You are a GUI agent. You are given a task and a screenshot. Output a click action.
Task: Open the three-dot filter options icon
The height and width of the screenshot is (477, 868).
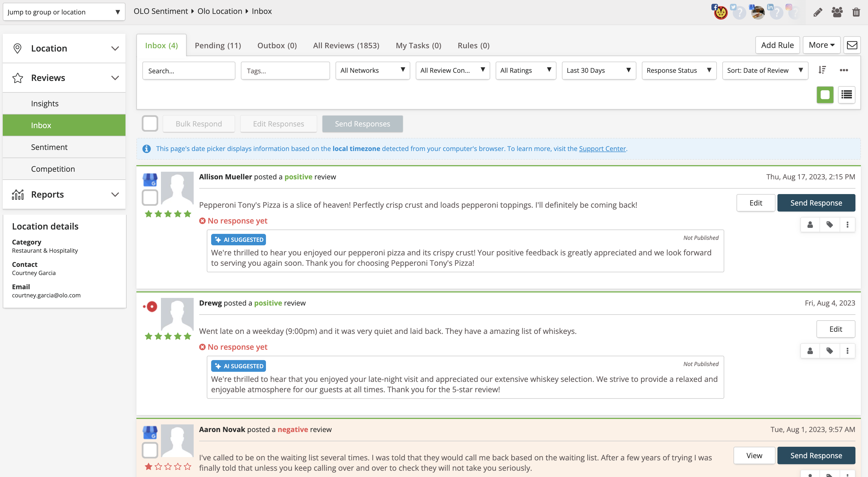[844, 70]
